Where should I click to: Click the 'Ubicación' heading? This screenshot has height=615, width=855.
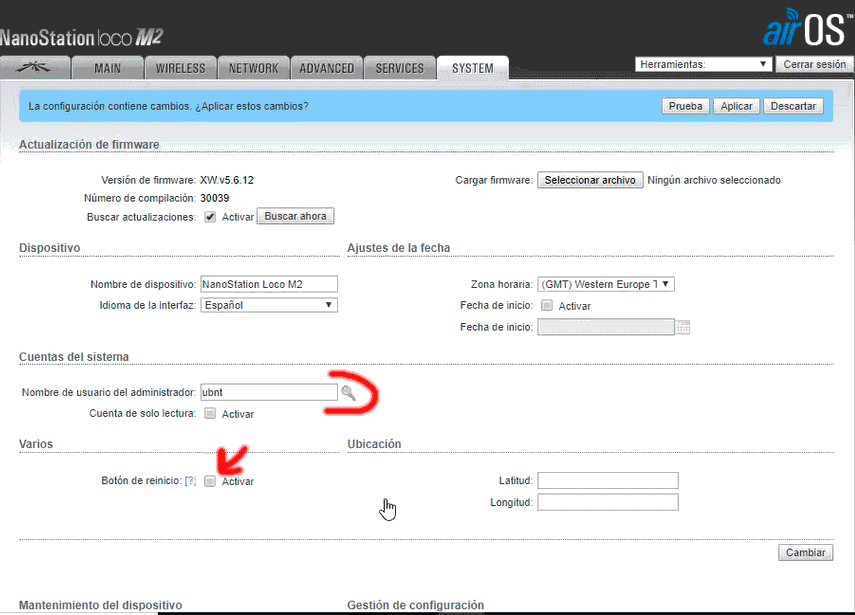pyautogui.click(x=374, y=444)
